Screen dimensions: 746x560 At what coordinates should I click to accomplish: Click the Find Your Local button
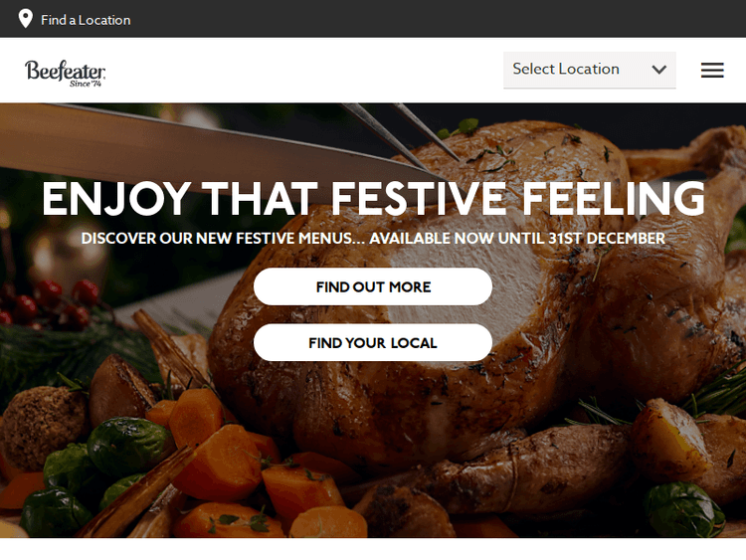(373, 342)
